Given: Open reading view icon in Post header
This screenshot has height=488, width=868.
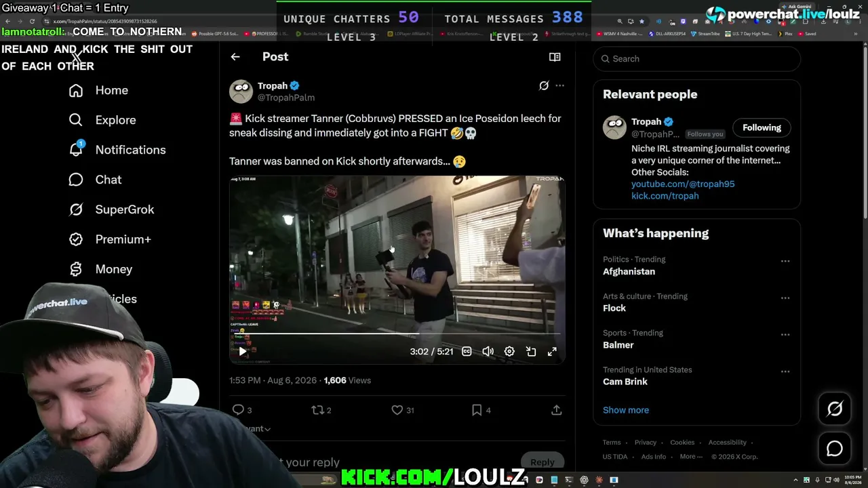Looking at the screenshot, I should point(555,57).
